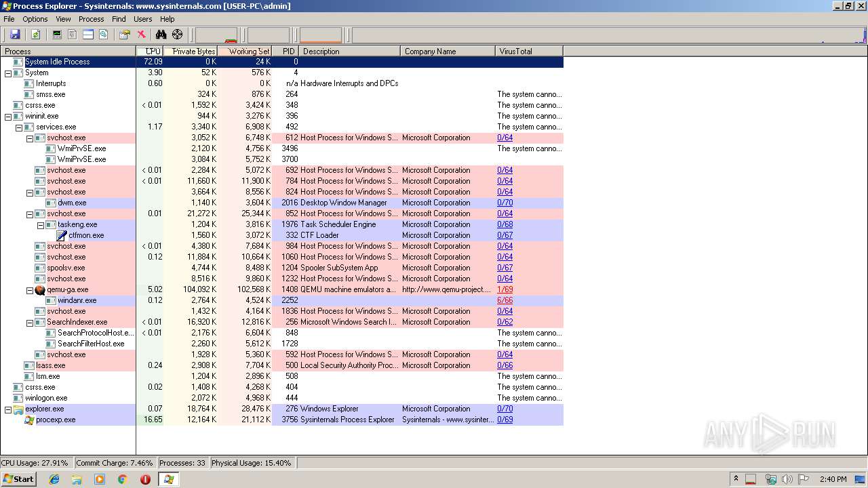This screenshot has width=868, height=488.
Task: Open the 0/70 VirusTotal link for dwm.exe
Action: pyautogui.click(x=505, y=203)
